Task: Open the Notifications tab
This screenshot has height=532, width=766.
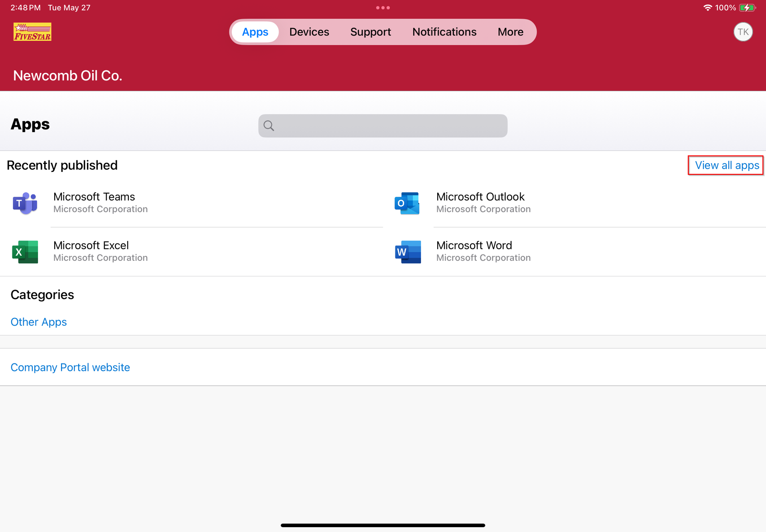Action: click(444, 32)
